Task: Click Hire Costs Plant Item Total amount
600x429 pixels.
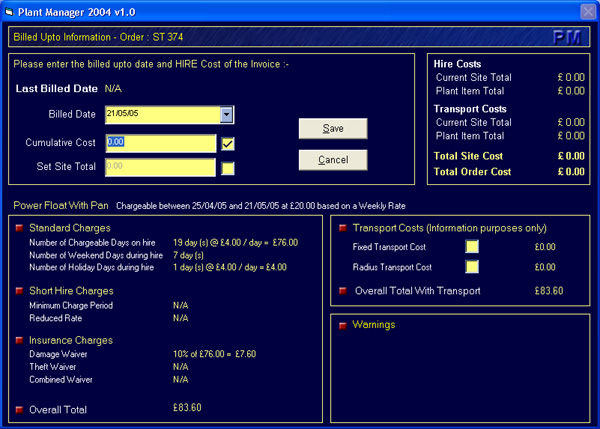Action: (571, 91)
